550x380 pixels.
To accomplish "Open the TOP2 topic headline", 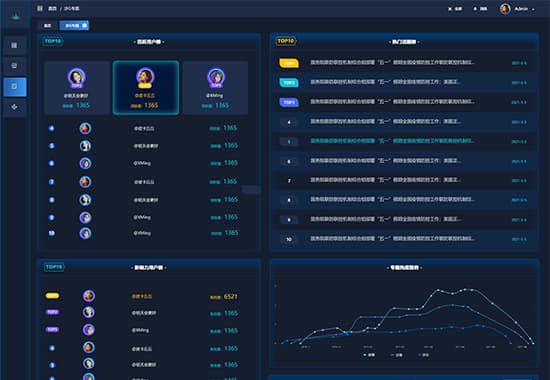I will (x=385, y=82).
